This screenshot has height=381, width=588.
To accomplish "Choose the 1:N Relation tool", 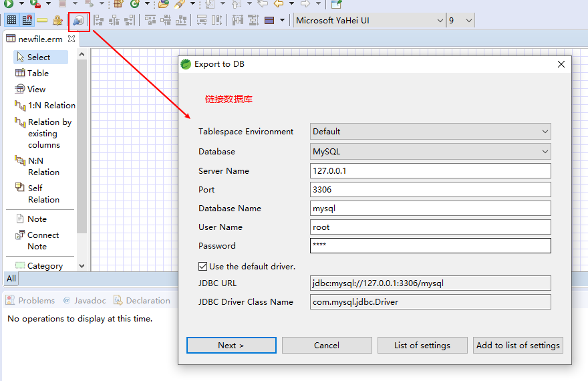I will [x=45, y=106].
